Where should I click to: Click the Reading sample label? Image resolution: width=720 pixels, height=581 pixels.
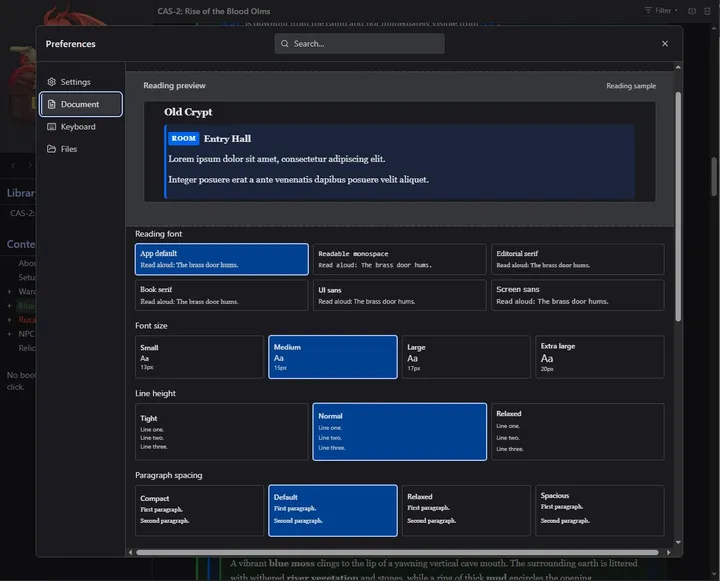click(631, 86)
